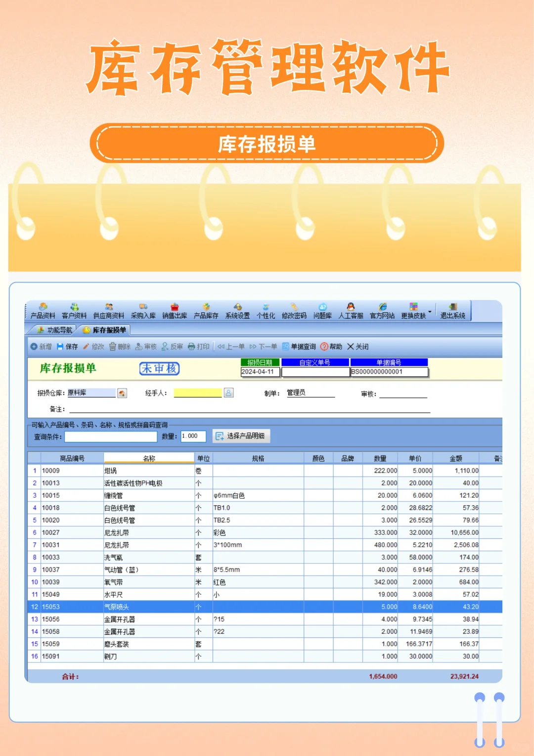Click the 未审核 status stamp
The image size is (534, 756).
pyautogui.click(x=159, y=369)
